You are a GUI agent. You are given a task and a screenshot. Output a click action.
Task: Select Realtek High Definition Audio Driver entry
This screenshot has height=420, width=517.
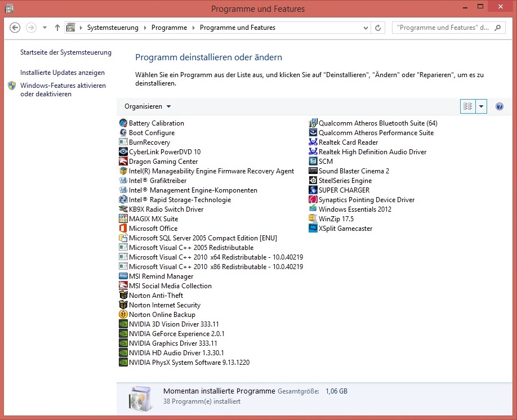368,151
